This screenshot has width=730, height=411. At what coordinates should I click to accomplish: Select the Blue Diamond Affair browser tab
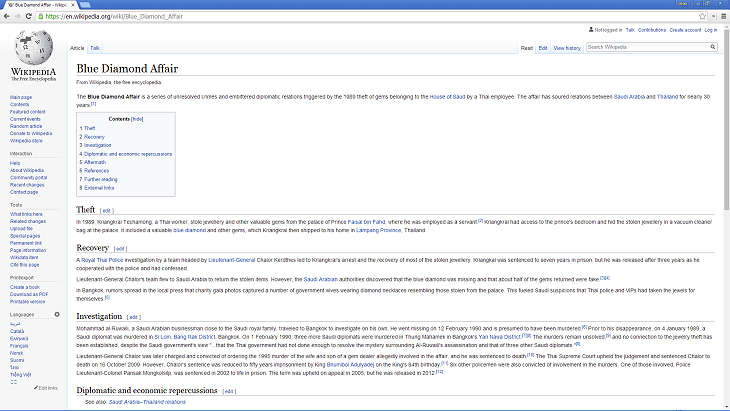click(40, 5)
